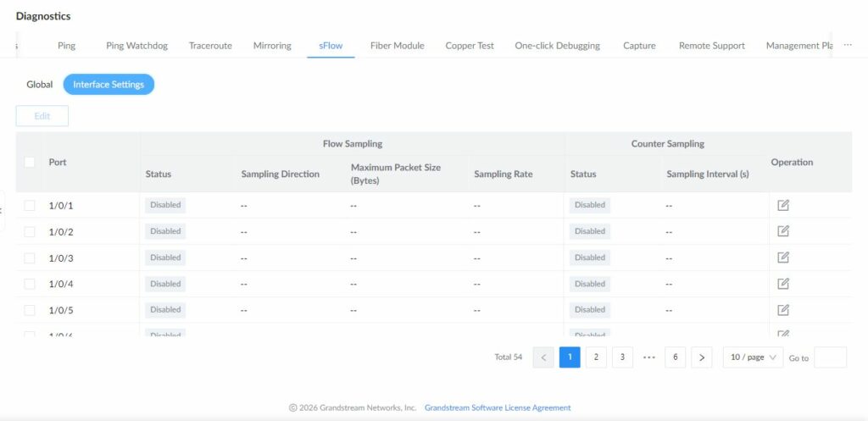
Task: Switch to the Capture tab
Action: pos(639,46)
